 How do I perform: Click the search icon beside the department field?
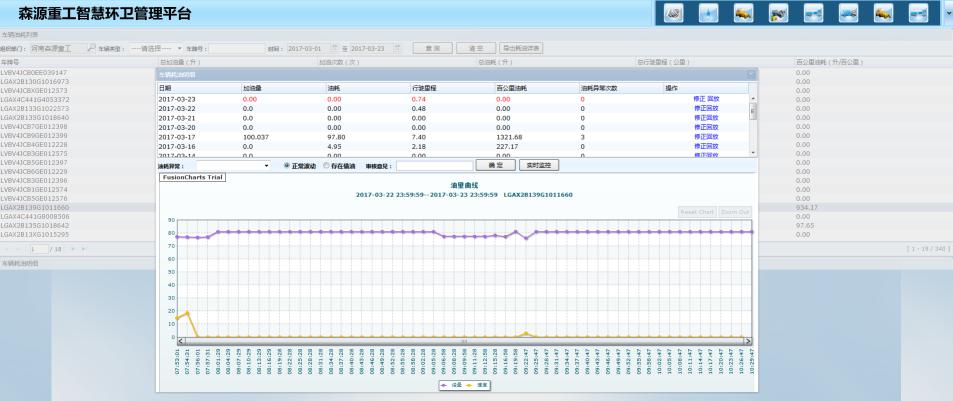(91, 47)
